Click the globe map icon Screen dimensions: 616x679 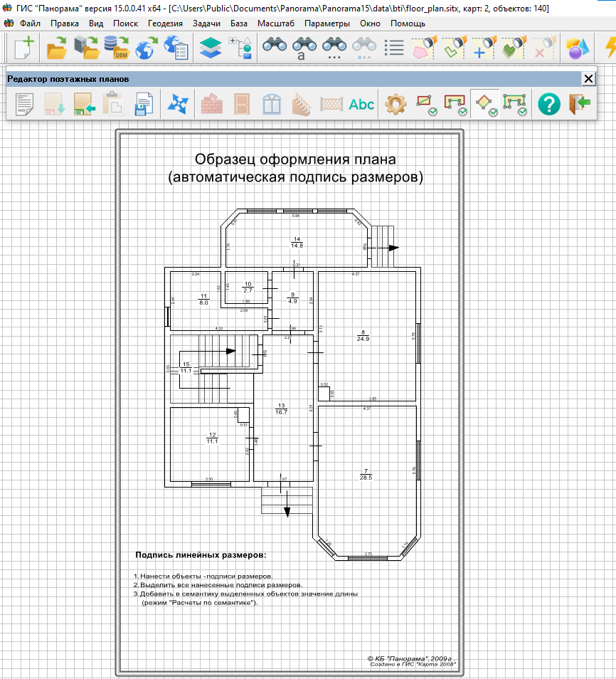145,48
